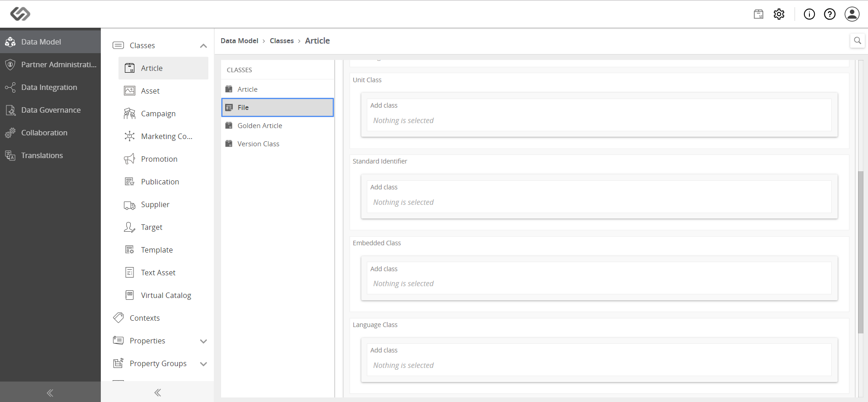Click the Publication icon
Viewport: 868px width, 402px height.
129,182
